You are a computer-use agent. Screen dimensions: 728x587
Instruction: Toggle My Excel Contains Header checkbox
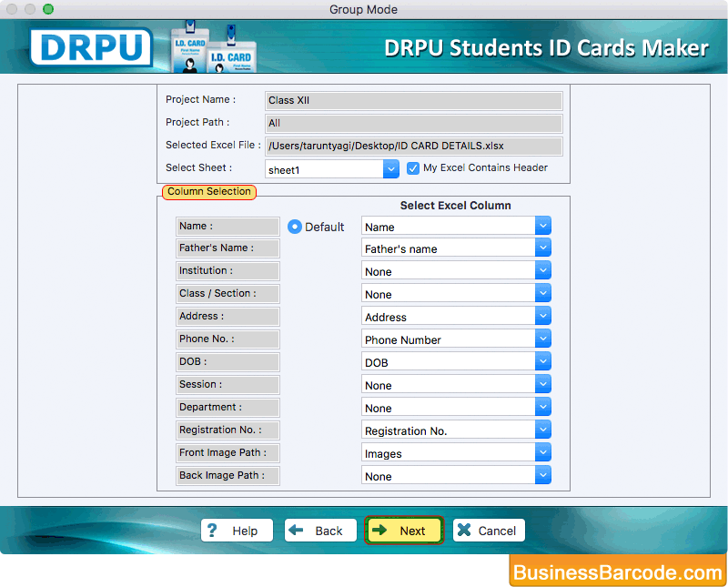pyautogui.click(x=413, y=168)
